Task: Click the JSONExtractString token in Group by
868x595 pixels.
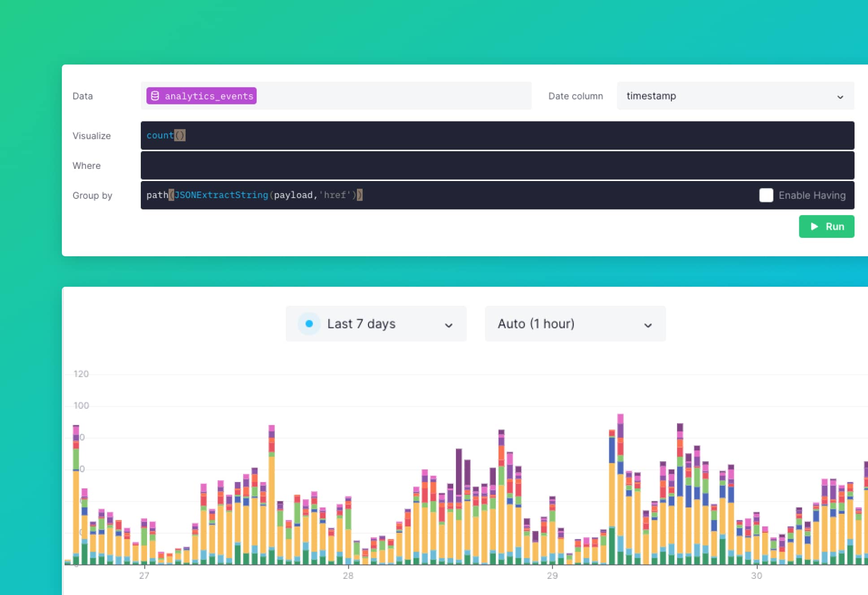Action: [221, 195]
